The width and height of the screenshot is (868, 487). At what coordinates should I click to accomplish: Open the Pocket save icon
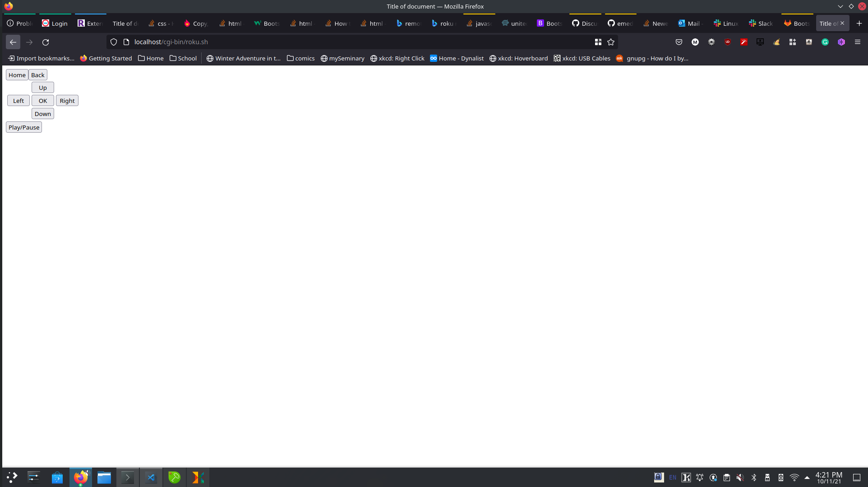[679, 42]
